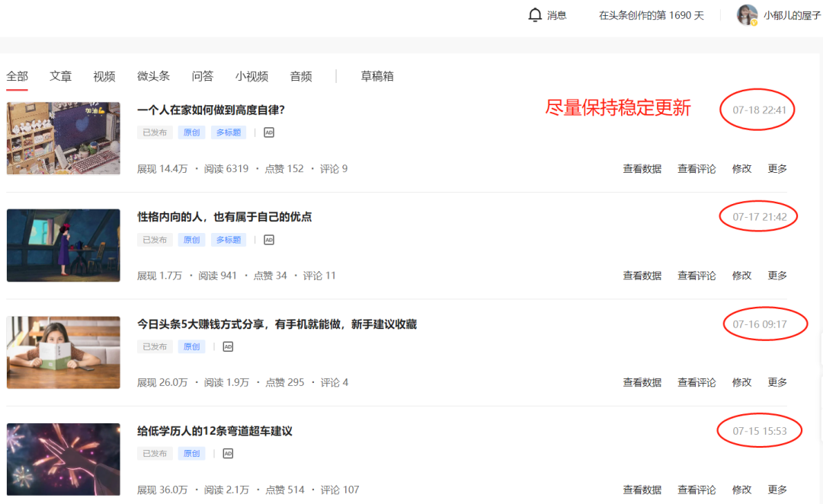Screen dimensions: 823x504
Task: Click 在头条创作的第 1690 天 text
Action: pyautogui.click(x=652, y=15)
